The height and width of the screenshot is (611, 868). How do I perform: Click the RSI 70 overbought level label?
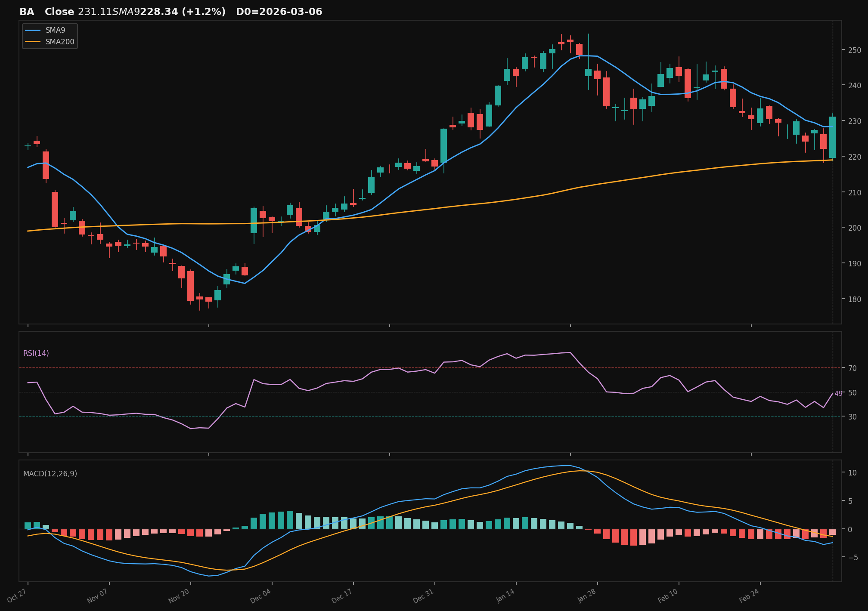point(852,368)
